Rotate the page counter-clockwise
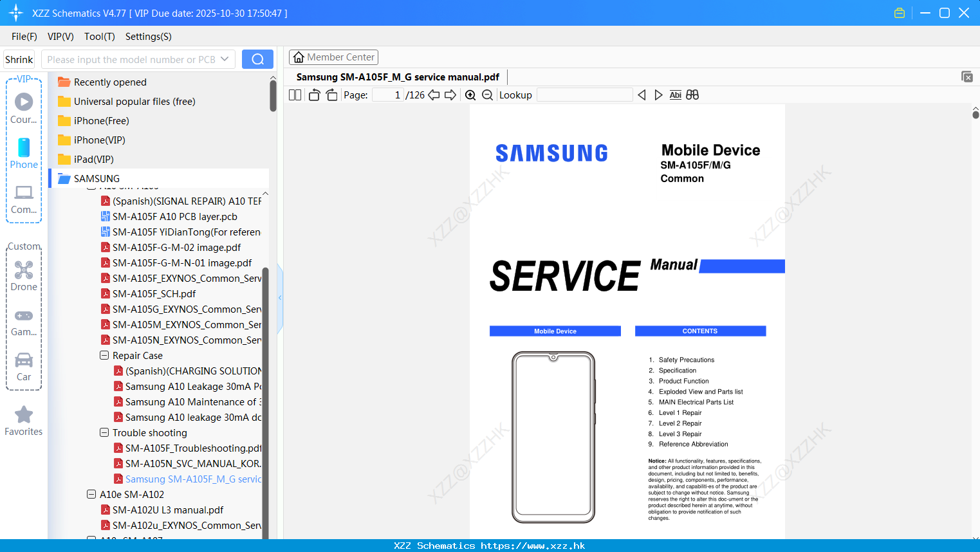Viewport: 980px width, 552px height. (x=314, y=95)
